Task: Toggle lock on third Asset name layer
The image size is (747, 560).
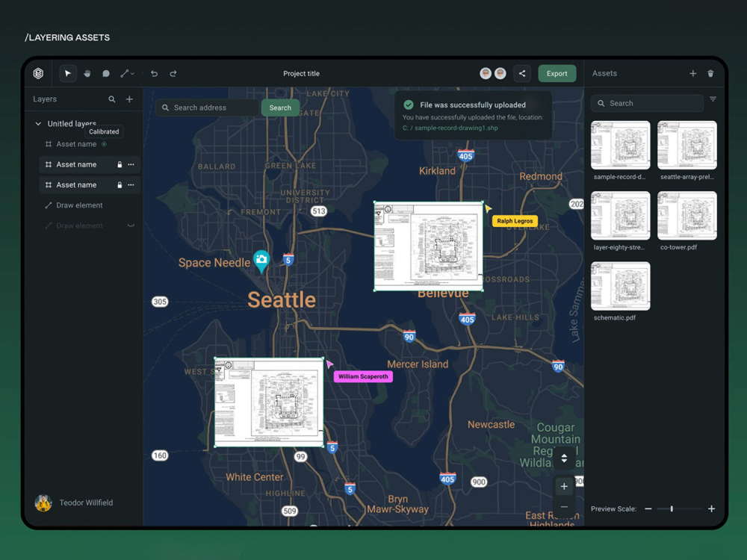Action: click(x=120, y=184)
